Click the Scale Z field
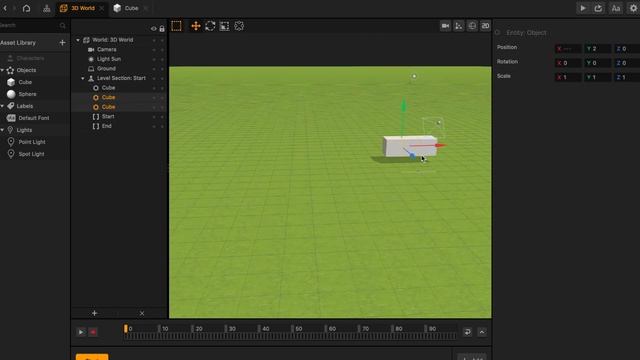640x360 pixels. coord(627,77)
